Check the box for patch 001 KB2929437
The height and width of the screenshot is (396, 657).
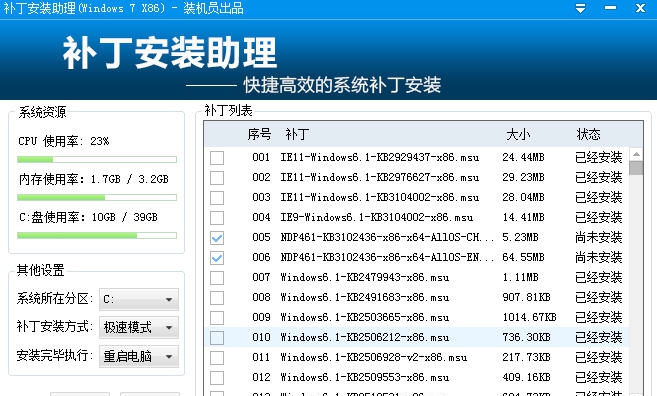click(217, 158)
